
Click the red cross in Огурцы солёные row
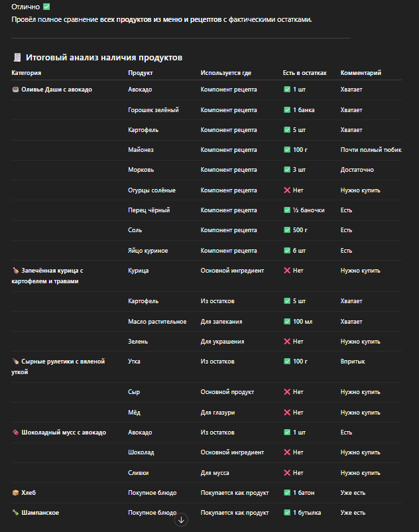pyautogui.click(x=287, y=190)
